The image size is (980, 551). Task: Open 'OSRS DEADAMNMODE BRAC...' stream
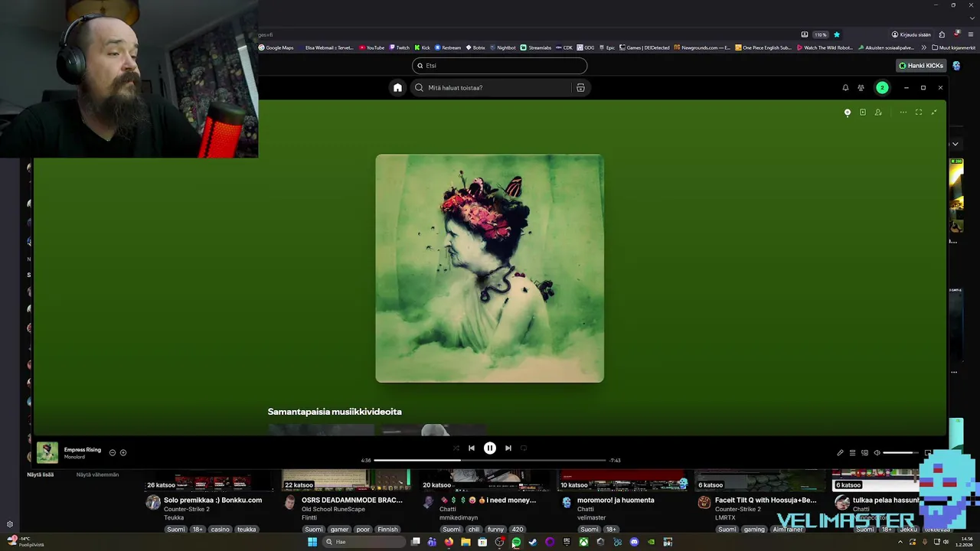pyautogui.click(x=352, y=500)
